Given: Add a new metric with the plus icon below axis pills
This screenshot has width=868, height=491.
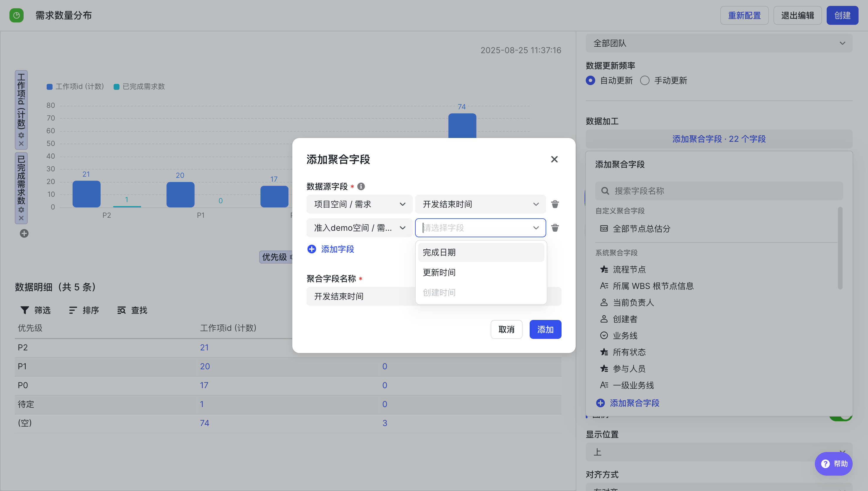Looking at the screenshot, I should 24,233.
